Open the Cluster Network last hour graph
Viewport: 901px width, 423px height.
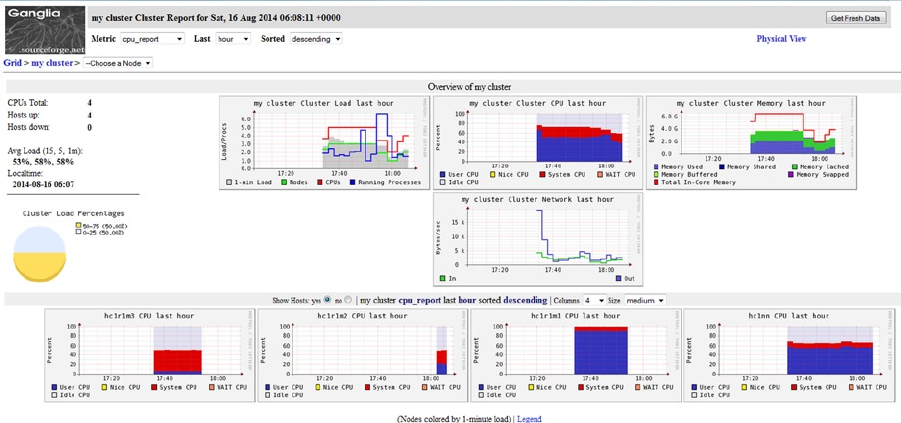pyautogui.click(x=537, y=239)
